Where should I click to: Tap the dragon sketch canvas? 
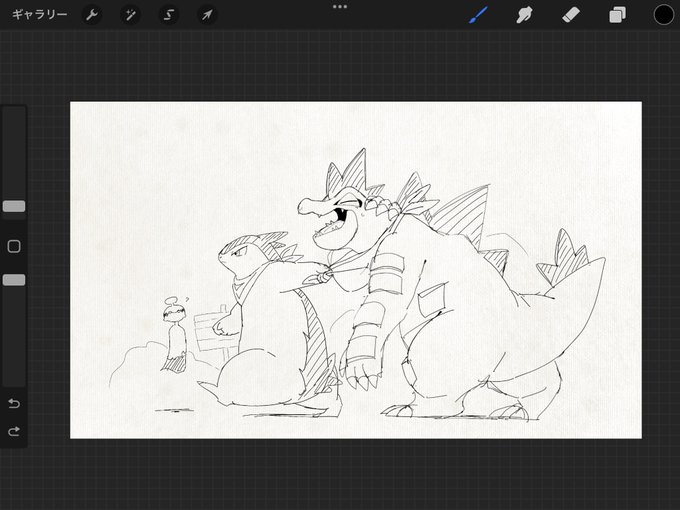356,270
